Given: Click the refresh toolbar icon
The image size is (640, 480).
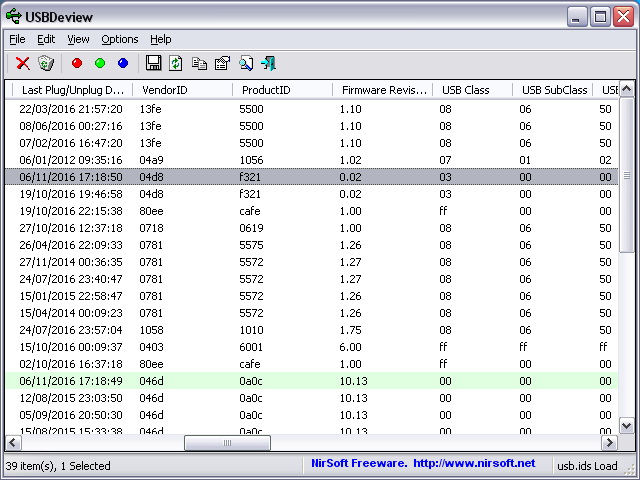Looking at the screenshot, I should pos(176,63).
